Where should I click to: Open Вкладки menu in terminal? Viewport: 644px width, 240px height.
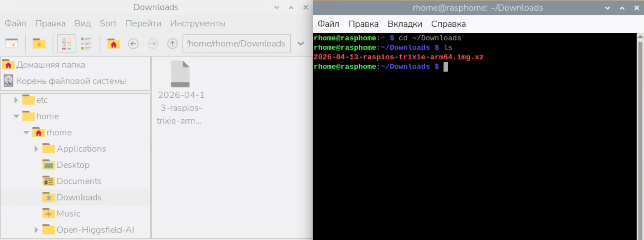click(405, 24)
